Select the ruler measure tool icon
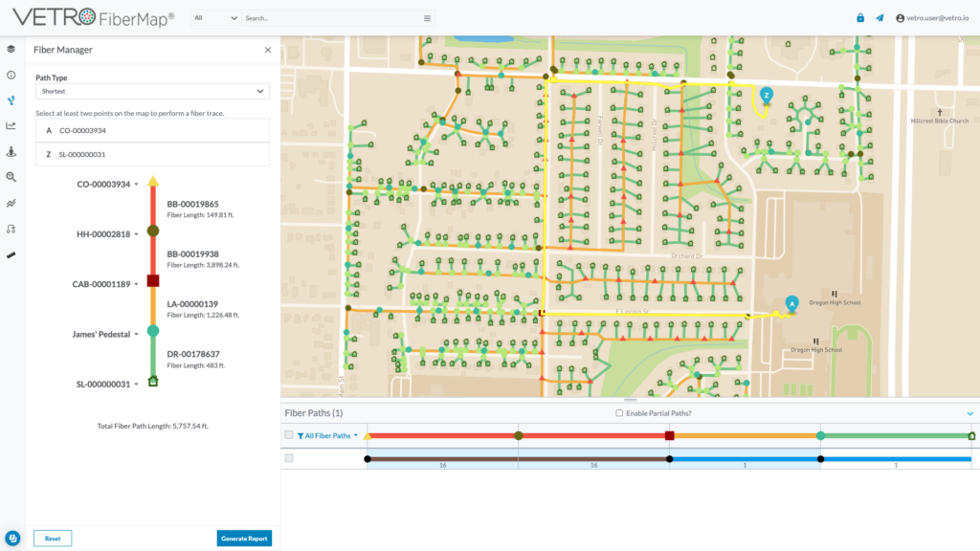This screenshot has height=551, width=980. click(x=11, y=254)
